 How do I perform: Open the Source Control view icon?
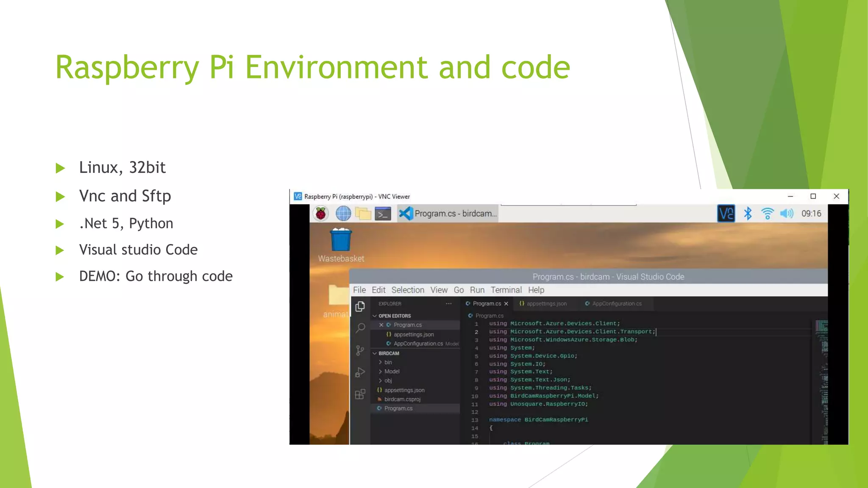tap(360, 350)
